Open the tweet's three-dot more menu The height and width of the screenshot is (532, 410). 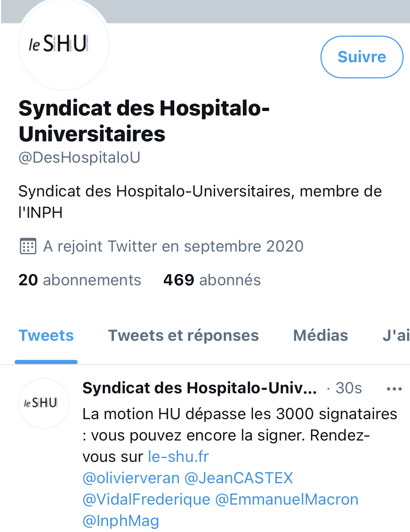[394, 389]
